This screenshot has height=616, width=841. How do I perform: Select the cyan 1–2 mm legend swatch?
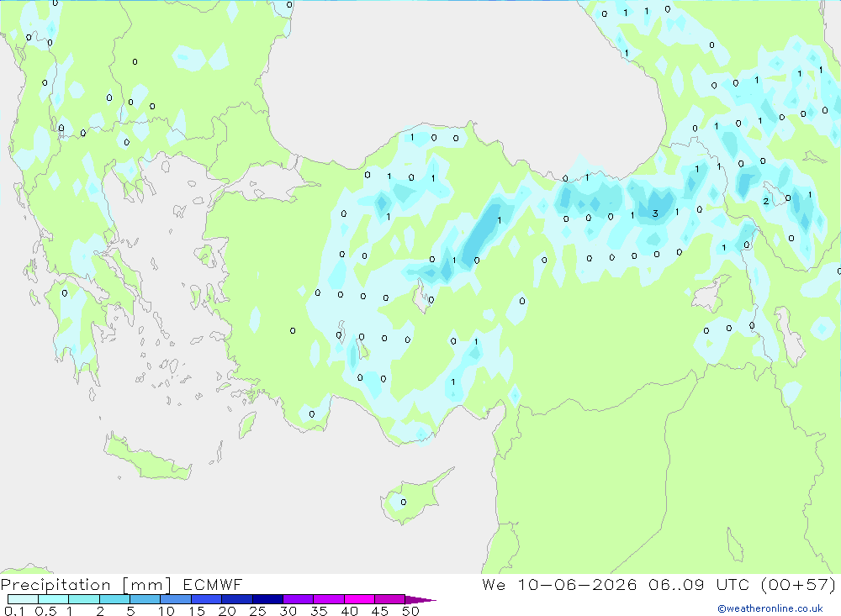click(83, 599)
